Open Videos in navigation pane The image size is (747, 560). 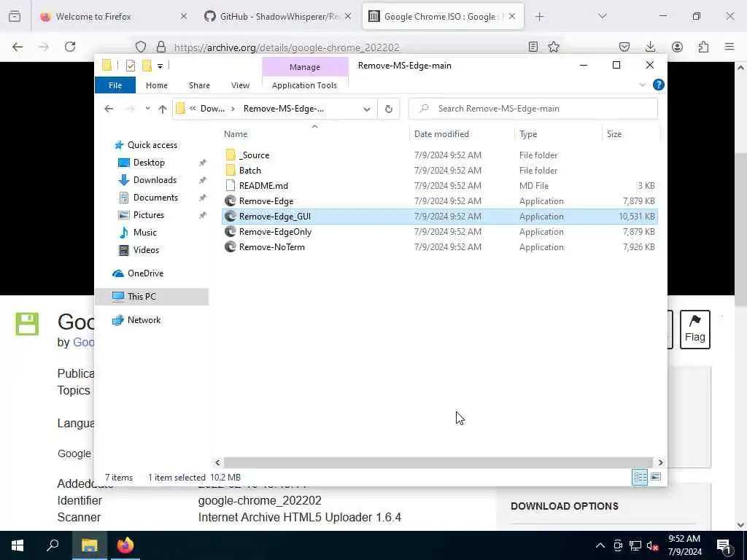[146, 250]
